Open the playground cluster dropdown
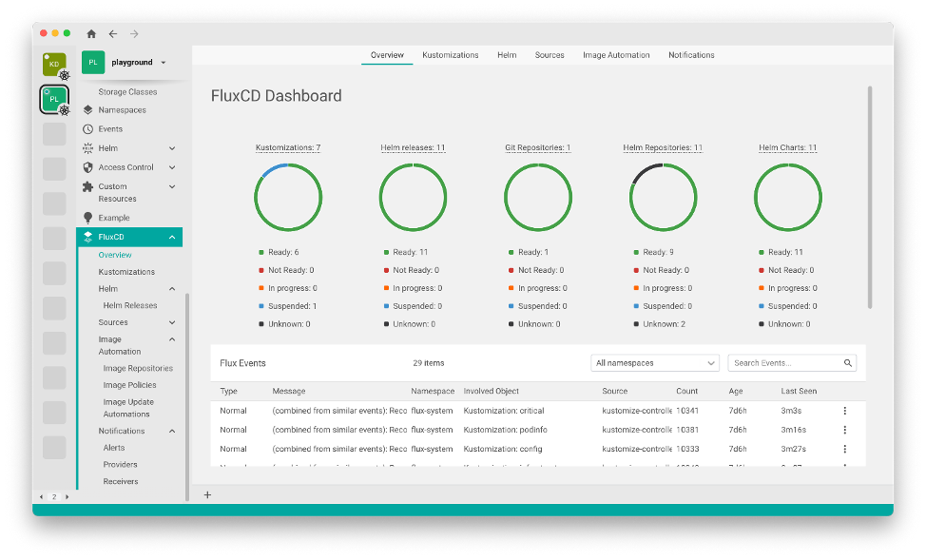The image size is (926, 560). (x=164, y=63)
